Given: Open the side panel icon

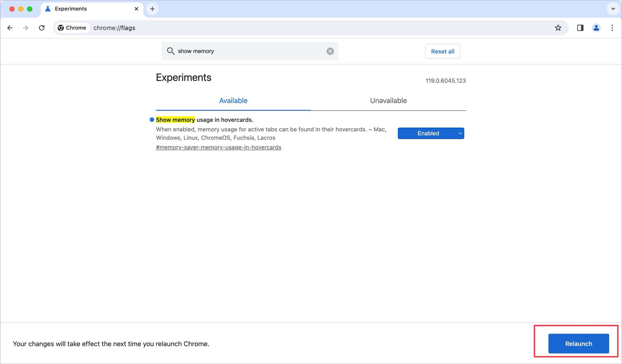Looking at the screenshot, I should (x=580, y=28).
